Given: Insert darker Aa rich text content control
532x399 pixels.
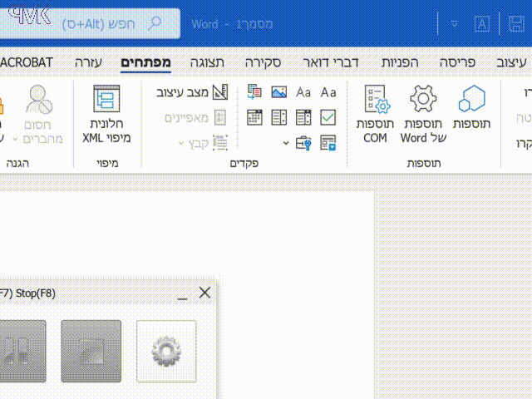Looking at the screenshot, I should pyautogui.click(x=328, y=92).
